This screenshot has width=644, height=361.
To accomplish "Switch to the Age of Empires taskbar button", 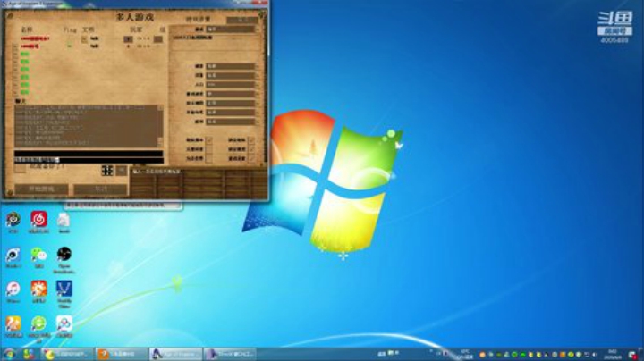I will [176, 354].
